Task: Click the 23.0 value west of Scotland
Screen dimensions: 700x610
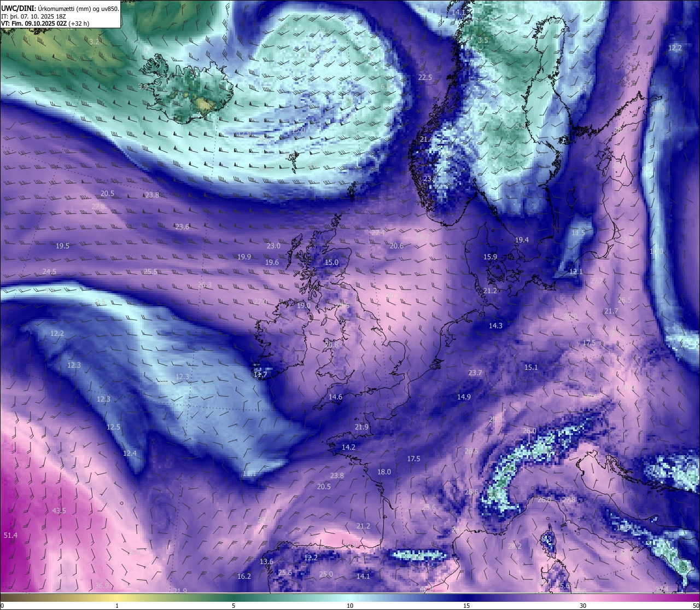Action: 273,246
